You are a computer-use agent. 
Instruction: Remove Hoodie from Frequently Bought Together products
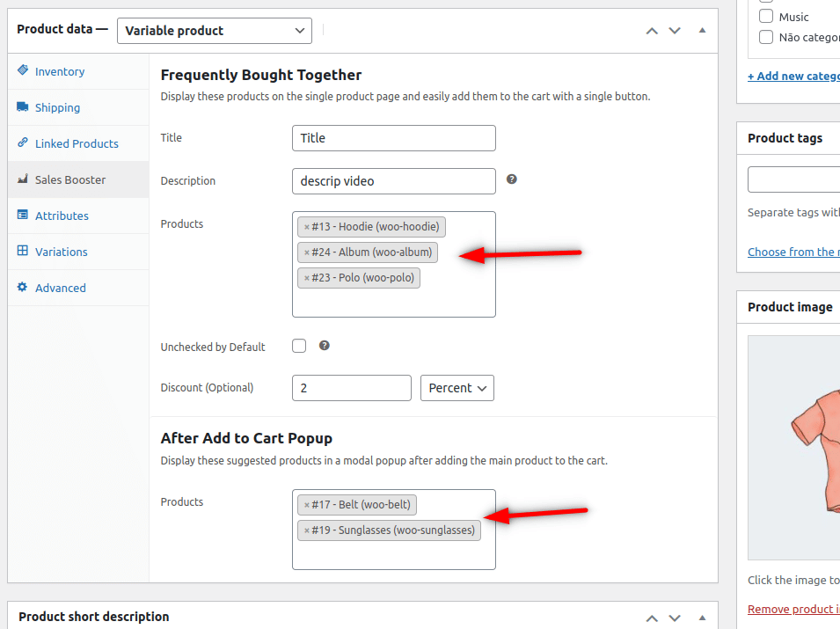tap(307, 227)
